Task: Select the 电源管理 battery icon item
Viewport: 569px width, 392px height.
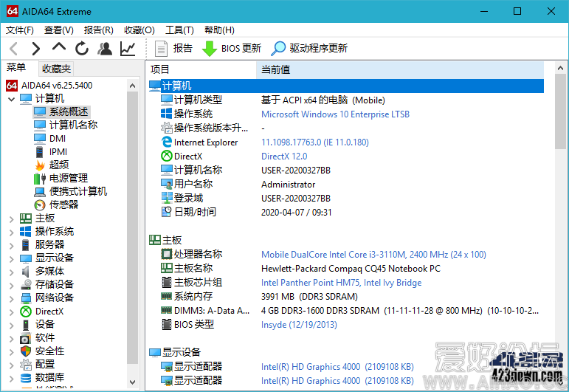Action: pyautogui.click(x=40, y=178)
